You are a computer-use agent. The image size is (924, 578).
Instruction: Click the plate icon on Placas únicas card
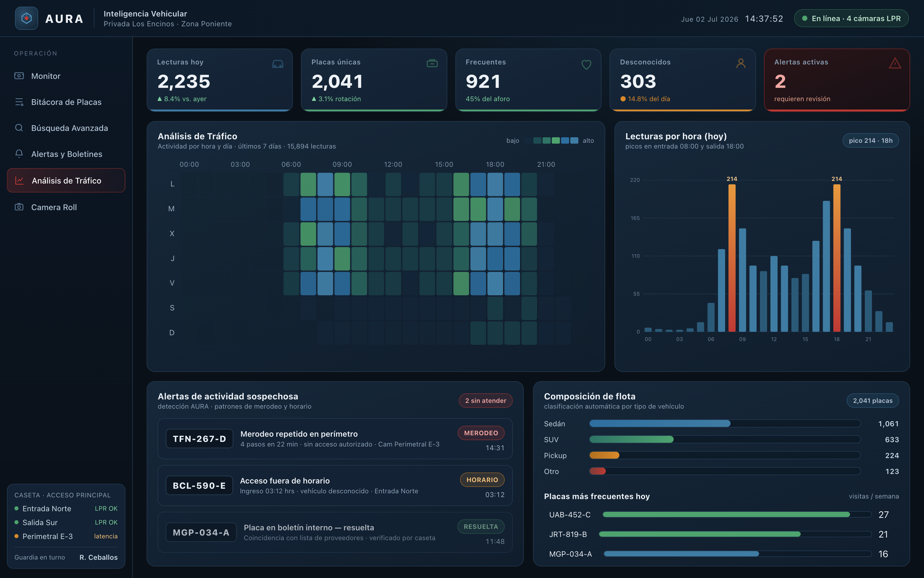[x=432, y=64]
